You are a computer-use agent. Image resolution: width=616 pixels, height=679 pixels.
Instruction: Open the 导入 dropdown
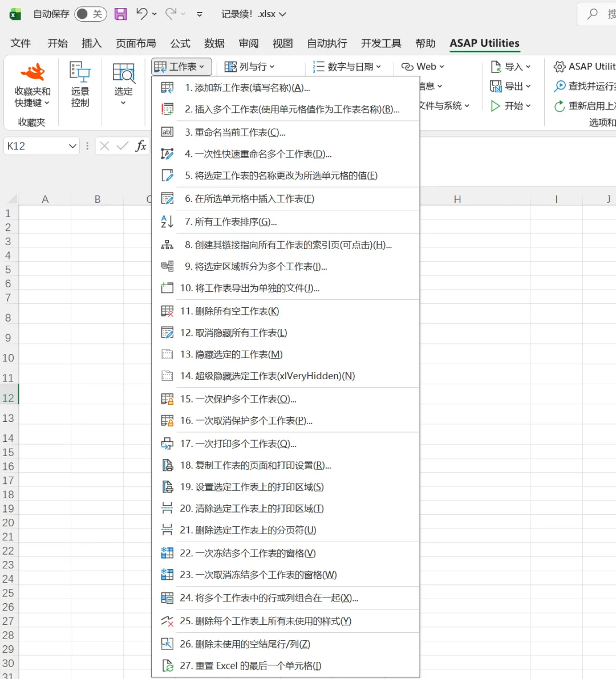510,67
